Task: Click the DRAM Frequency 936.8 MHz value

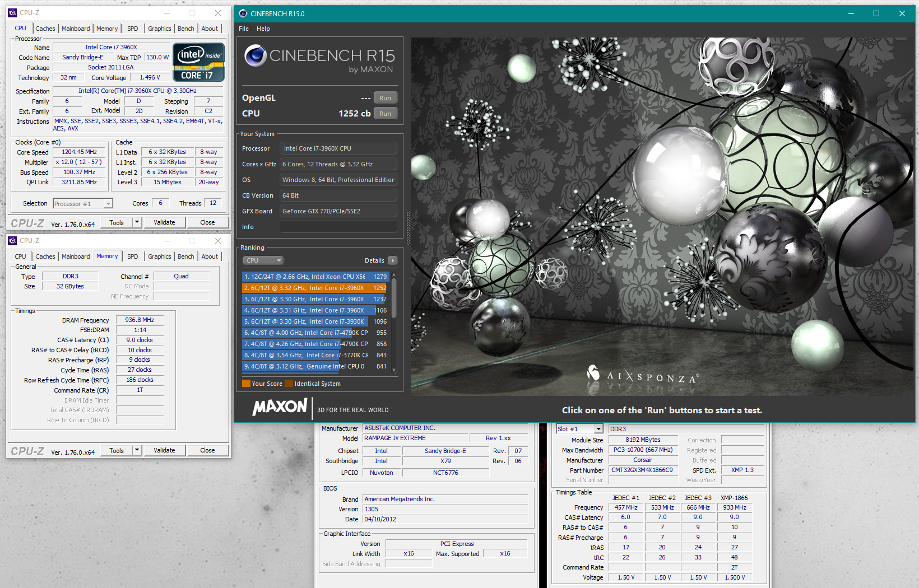Action: point(140,320)
